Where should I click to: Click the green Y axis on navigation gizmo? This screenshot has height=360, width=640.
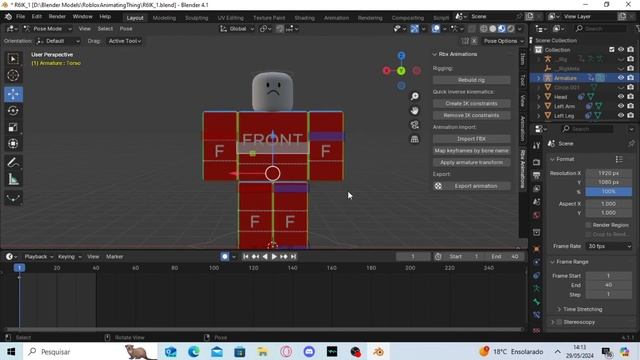click(401, 71)
